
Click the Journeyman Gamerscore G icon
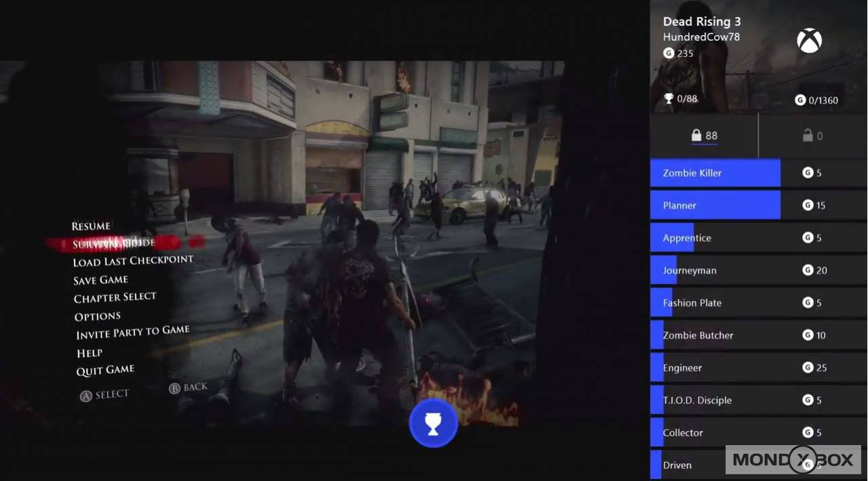808,270
